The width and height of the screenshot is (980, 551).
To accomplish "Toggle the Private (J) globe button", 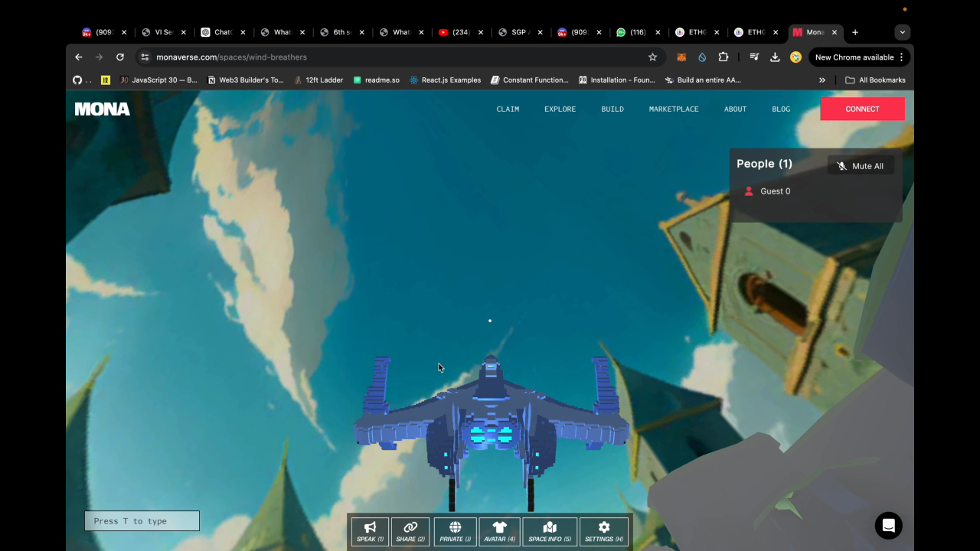I will tap(455, 532).
